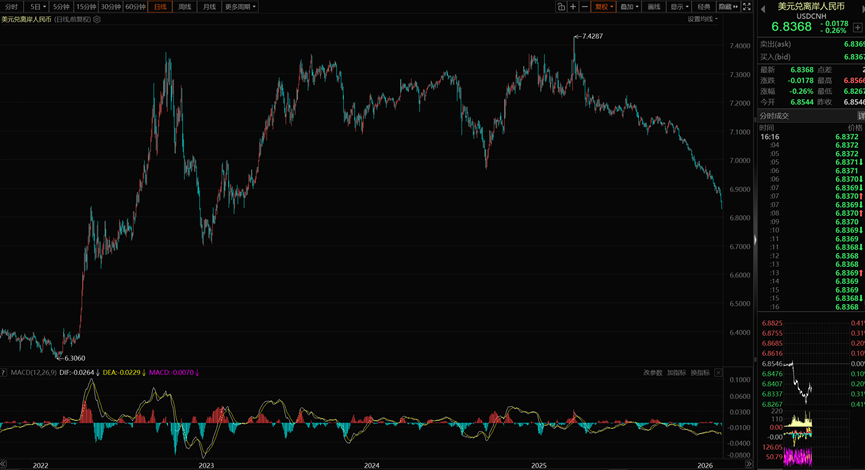Click the icon right of 换指标
This screenshot has height=470, width=865.
click(718, 372)
